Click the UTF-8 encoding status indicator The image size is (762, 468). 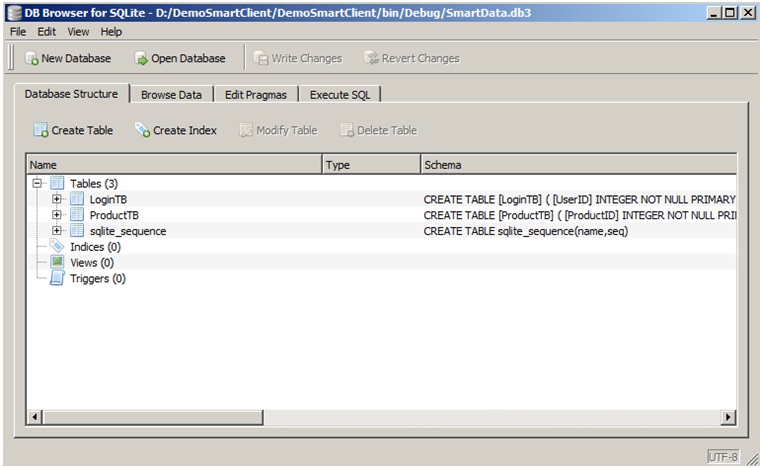pyautogui.click(x=723, y=456)
